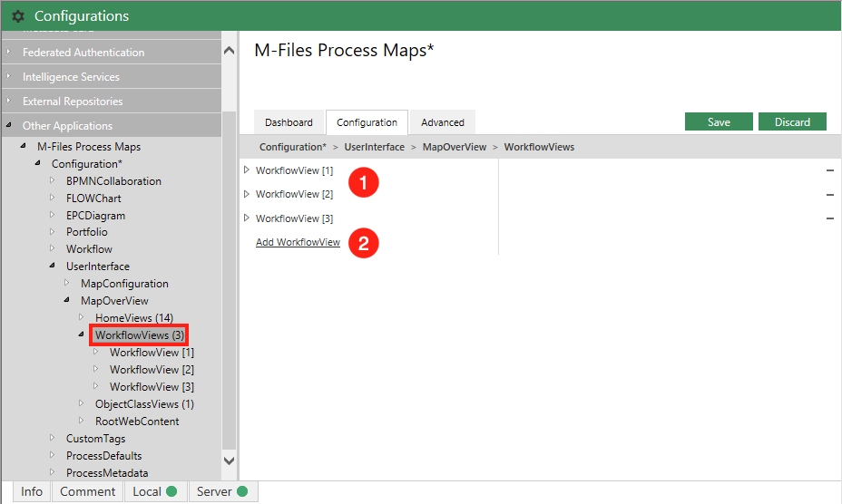The image size is (842, 504).
Task: Open the Server status tab
Action: [222, 491]
